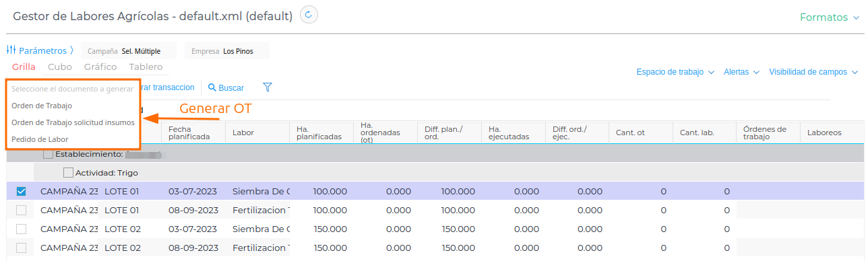Click the 03-07-2023 date in LOTE 02 row
Viewport: 868px width, 261px height.
(x=193, y=229)
